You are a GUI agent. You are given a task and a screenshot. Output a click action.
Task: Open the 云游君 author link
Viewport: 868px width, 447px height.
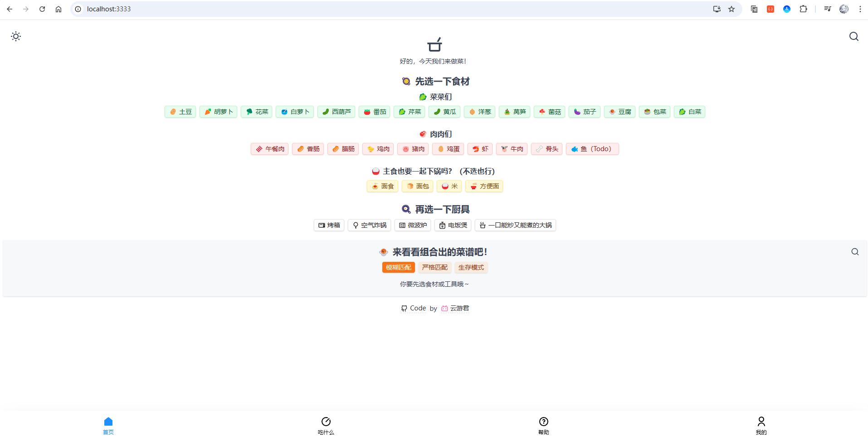[x=455, y=308]
